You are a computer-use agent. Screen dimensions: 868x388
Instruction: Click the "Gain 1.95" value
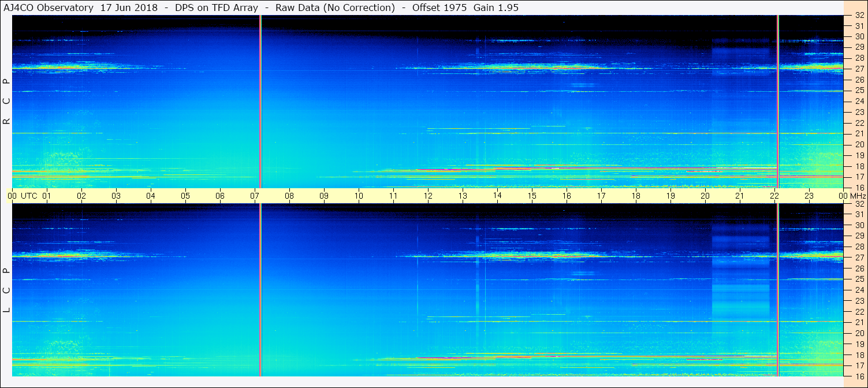click(496, 8)
